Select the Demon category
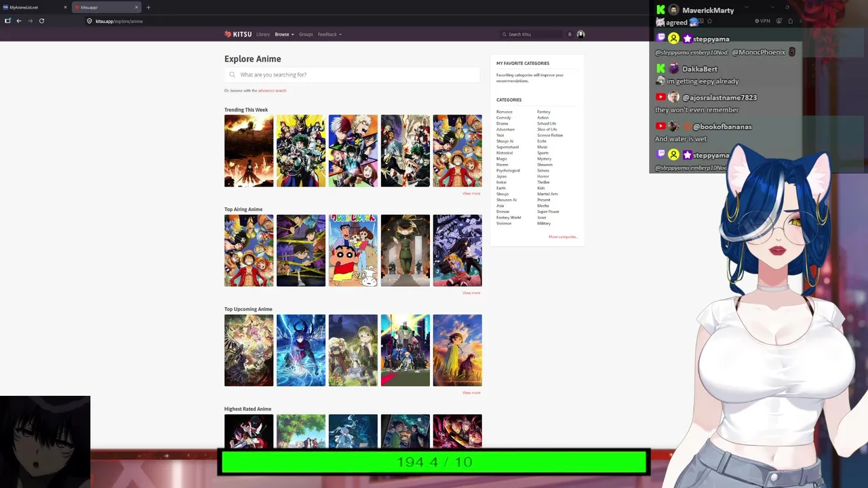Screen dimensions: 868x488 tap(502, 211)
